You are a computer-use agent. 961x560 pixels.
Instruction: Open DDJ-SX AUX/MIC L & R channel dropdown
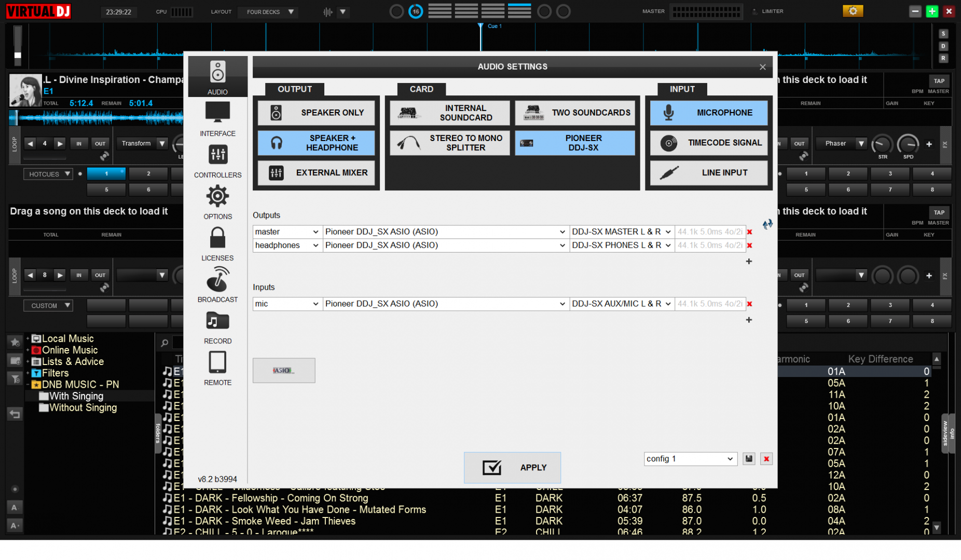point(622,304)
